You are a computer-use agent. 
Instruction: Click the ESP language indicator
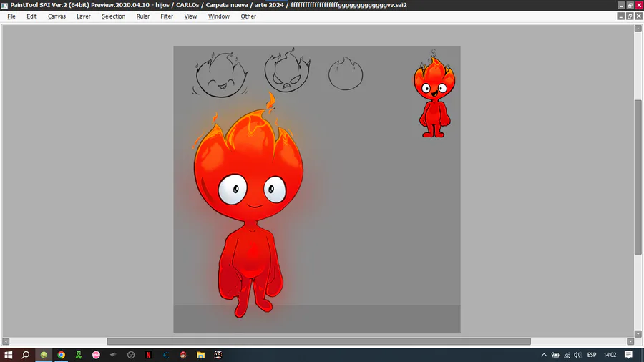(x=592, y=355)
